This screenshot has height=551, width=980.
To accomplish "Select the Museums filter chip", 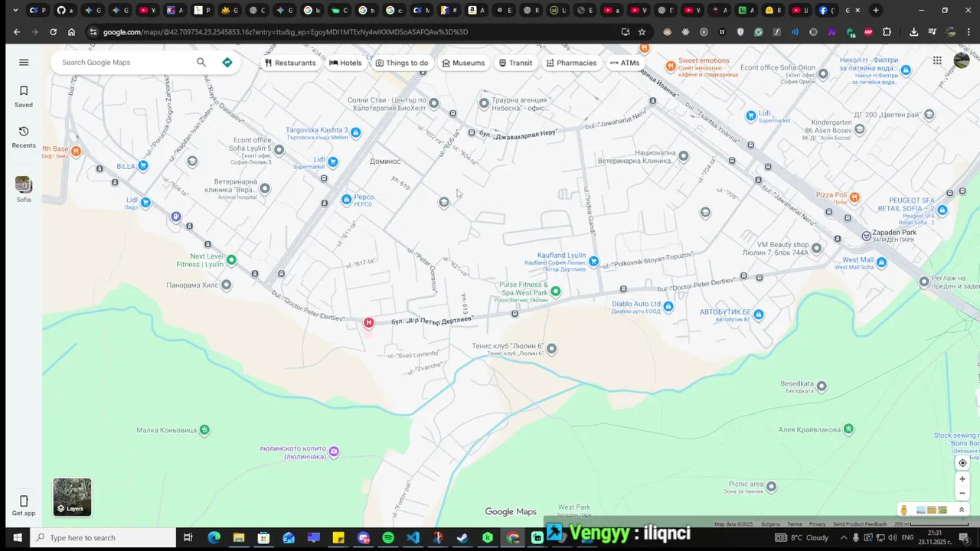I will click(x=463, y=63).
